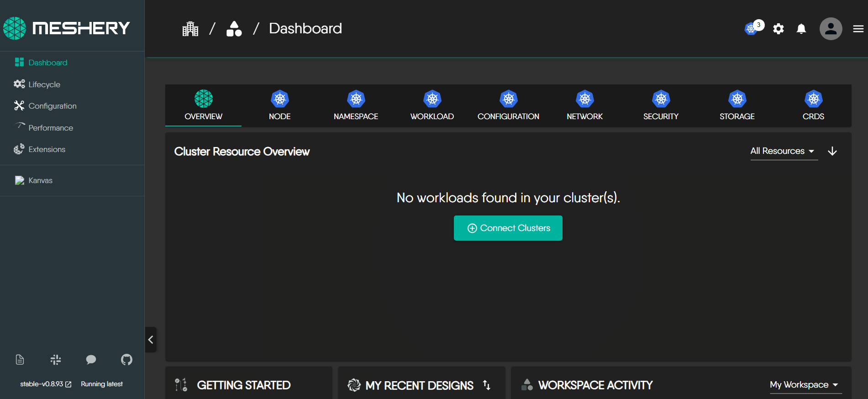
Task: Open the All Resources dropdown
Action: [x=784, y=151]
